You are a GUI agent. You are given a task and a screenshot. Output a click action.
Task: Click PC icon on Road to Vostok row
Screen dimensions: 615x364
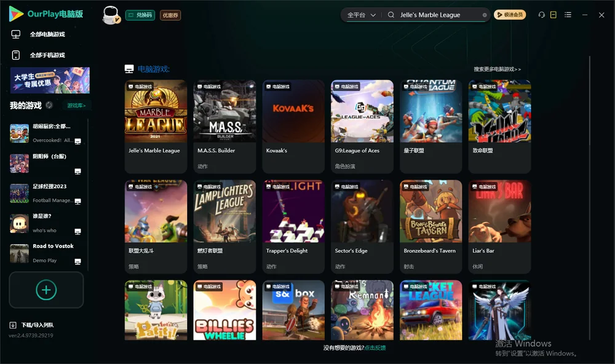(77, 262)
